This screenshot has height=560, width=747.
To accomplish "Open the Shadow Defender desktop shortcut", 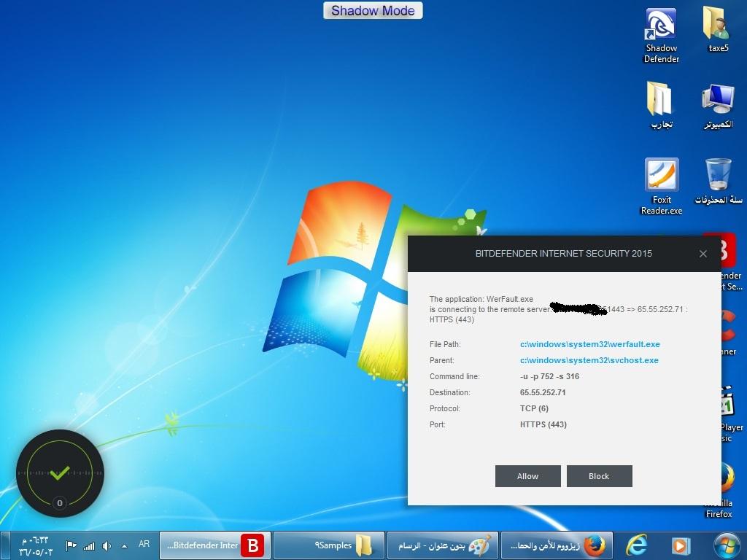I will [661, 36].
